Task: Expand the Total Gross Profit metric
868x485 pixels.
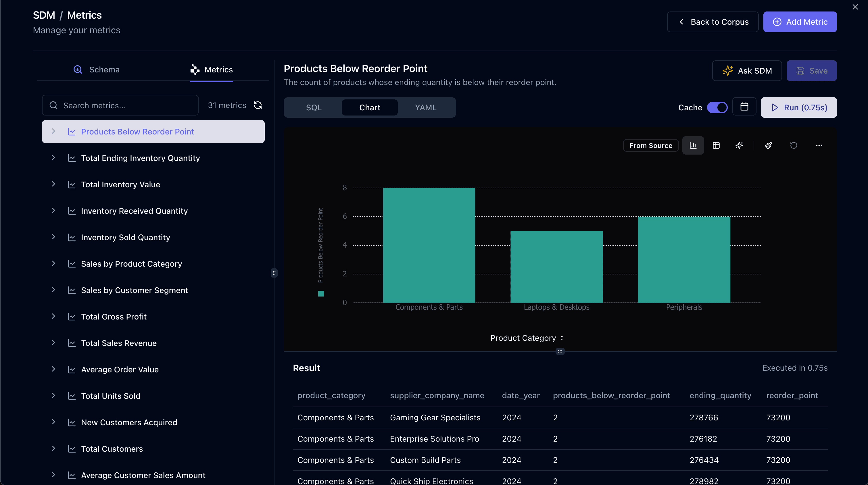Action: [53, 316]
